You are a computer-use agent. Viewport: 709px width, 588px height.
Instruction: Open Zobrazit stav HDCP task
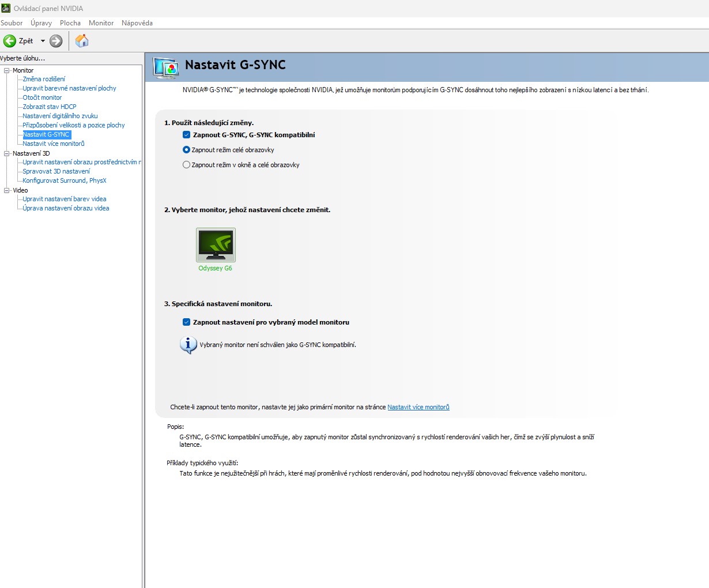click(50, 107)
